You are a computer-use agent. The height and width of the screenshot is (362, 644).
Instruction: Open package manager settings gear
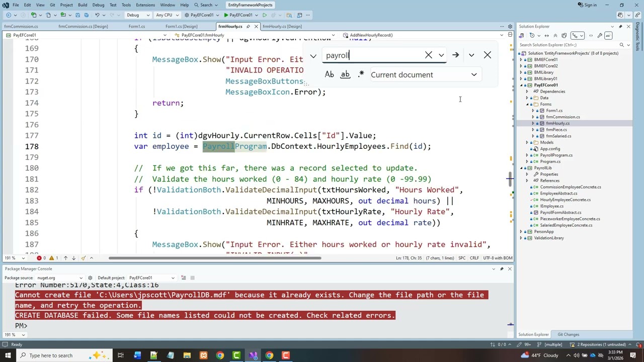[x=90, y=278]
